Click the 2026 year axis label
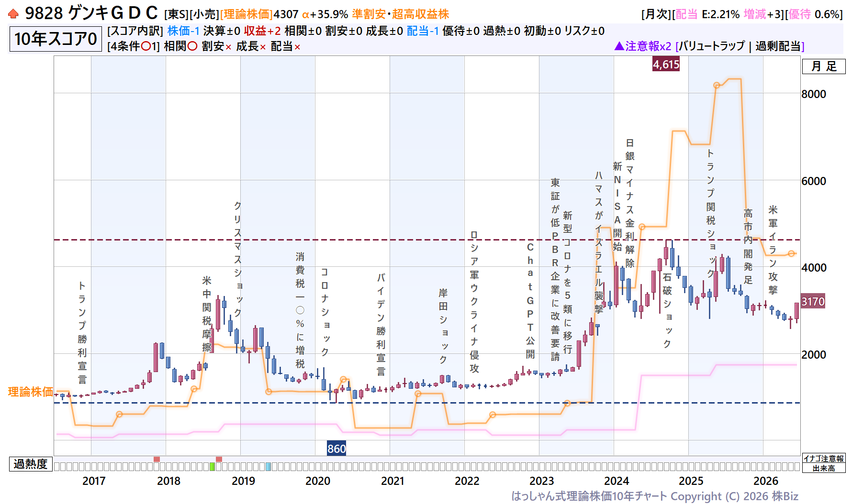The height and width of the screenshot is (504, 852). pos(766,481)
